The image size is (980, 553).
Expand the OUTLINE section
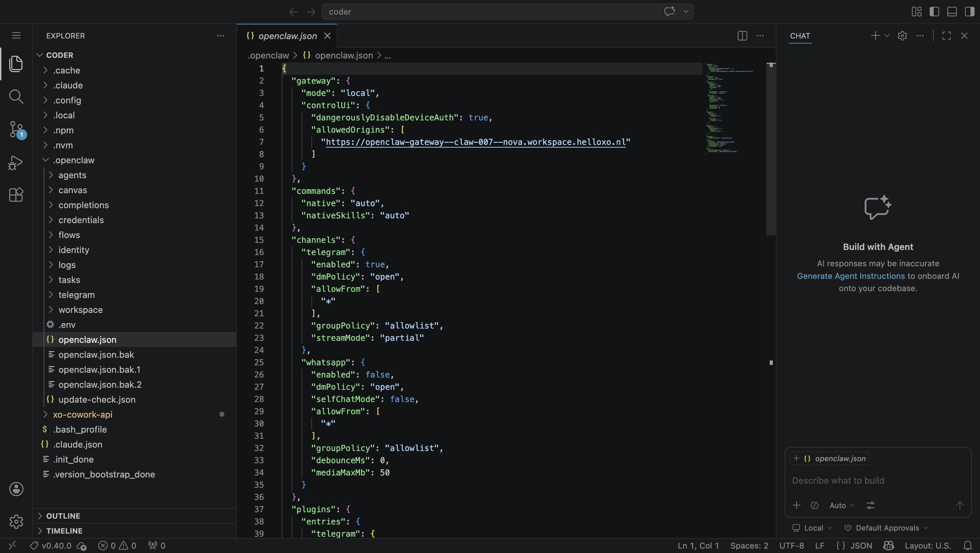[134, 516]
